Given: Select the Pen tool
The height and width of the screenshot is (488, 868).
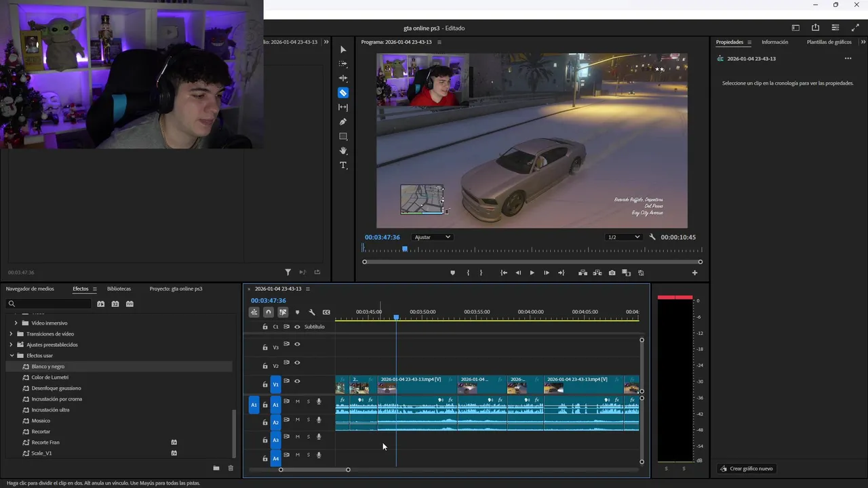Looking at the screenshot, I should coord(343,122).
